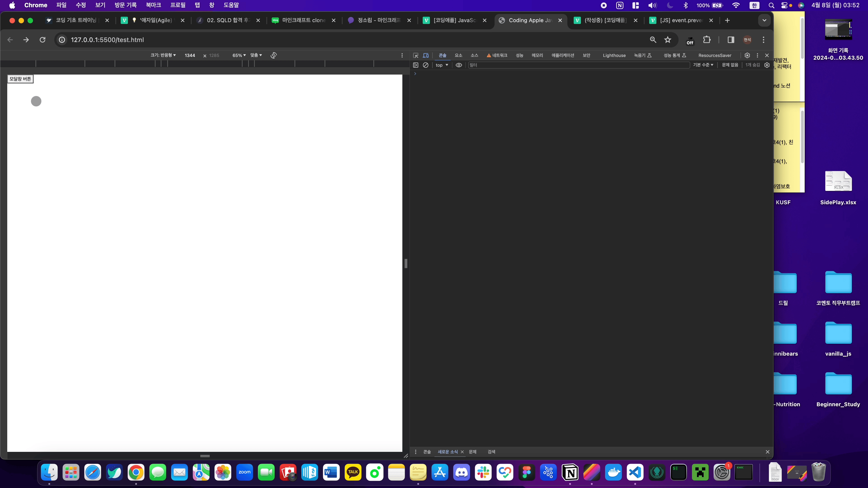
Task: Toggle console sidebar panel icon
Action: tap(416, 65)
